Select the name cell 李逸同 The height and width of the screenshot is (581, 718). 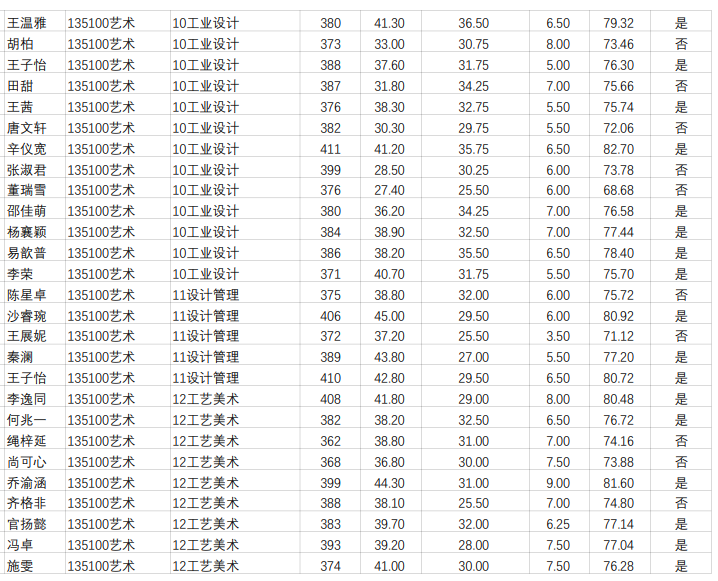tap(27, 399)
